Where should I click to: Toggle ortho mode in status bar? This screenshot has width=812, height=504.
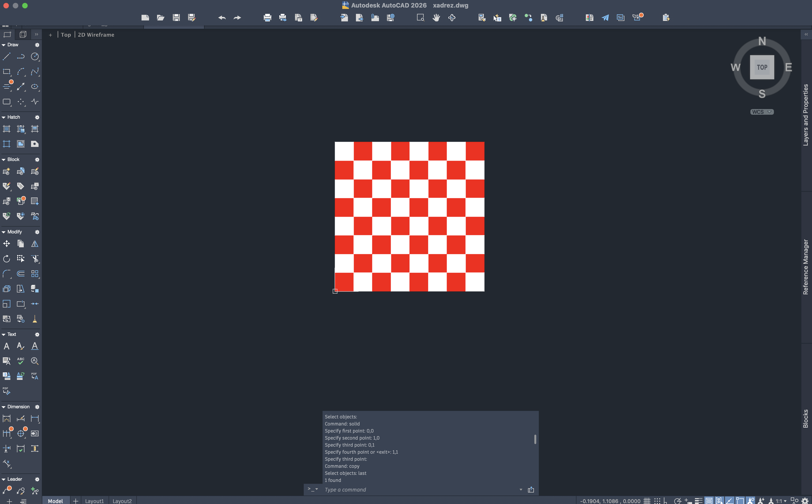pos(666,501)
